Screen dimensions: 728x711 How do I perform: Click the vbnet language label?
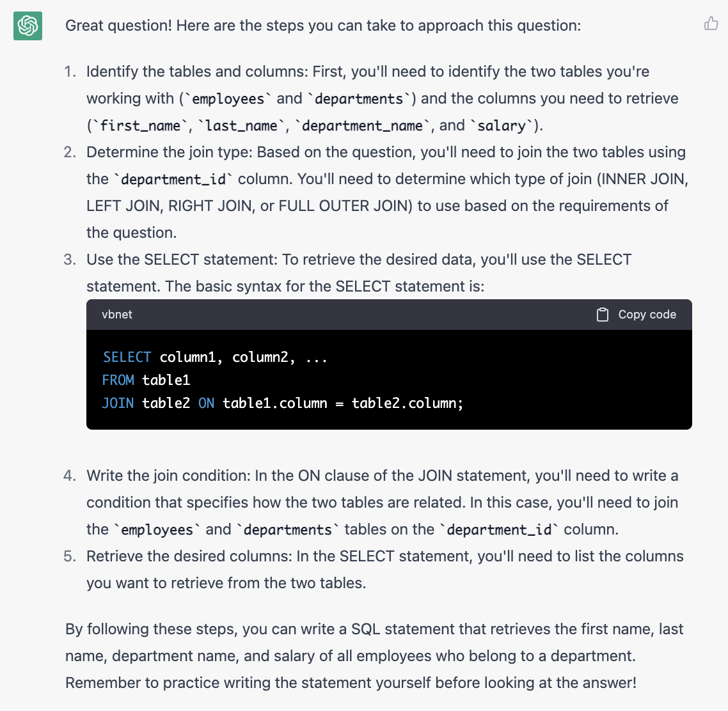pos(117,315)
